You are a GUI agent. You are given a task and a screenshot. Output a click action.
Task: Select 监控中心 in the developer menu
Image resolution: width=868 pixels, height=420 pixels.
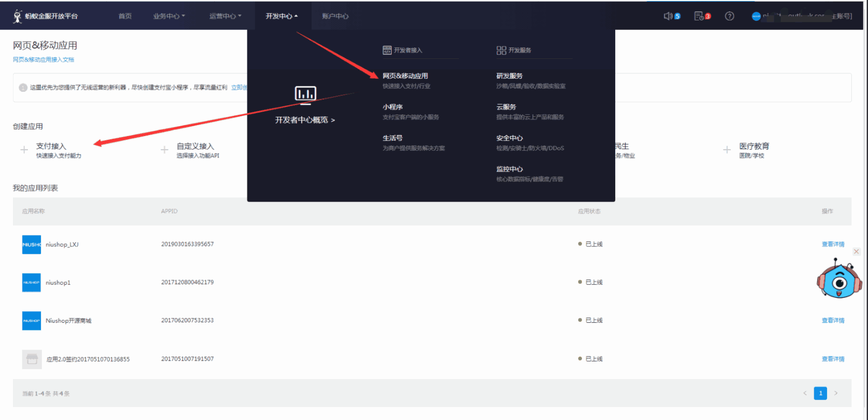510,169
